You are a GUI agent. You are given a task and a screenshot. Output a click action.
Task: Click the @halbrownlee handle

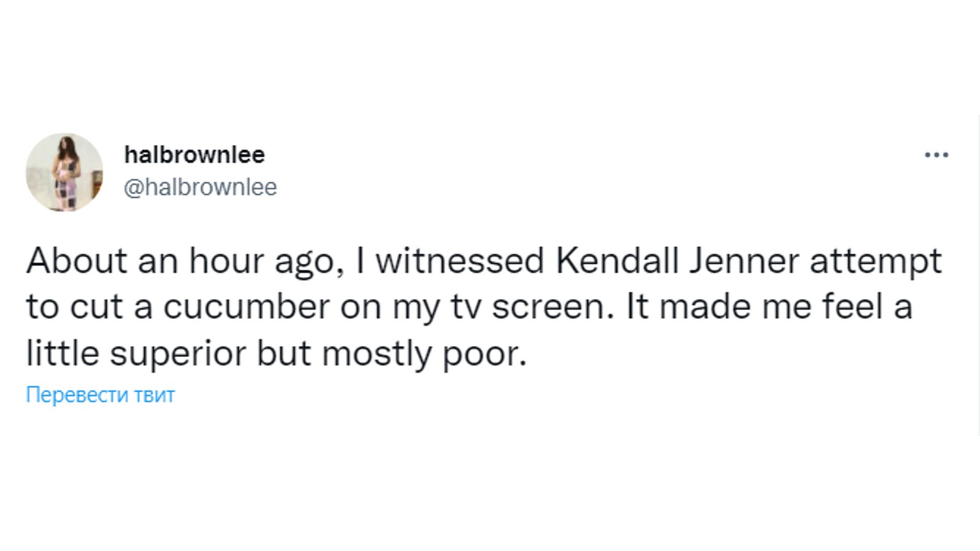click(200, 187)
